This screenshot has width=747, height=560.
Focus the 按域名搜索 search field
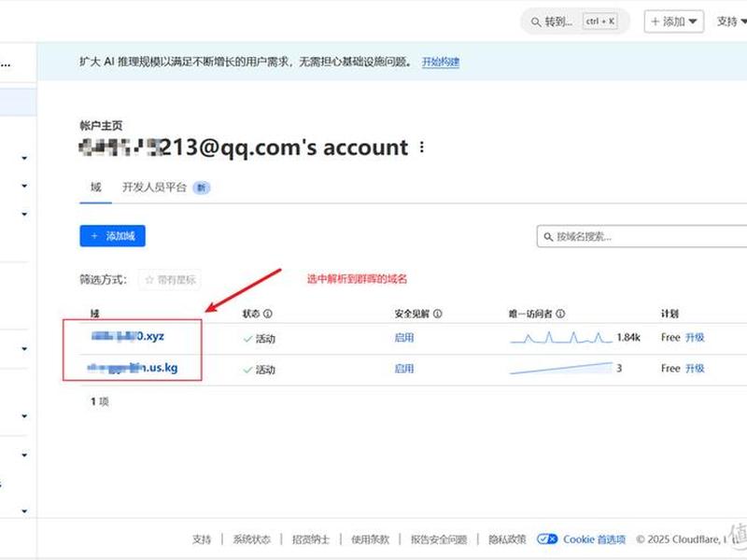click(x=641, y=237)
